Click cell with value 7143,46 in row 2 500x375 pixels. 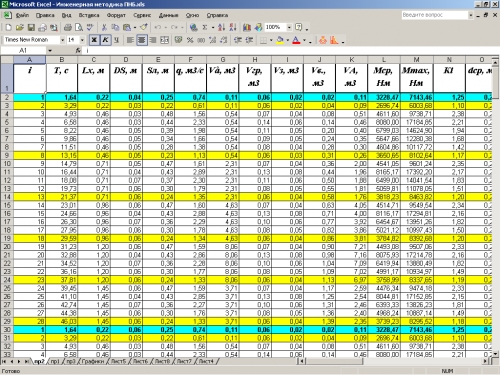pyautogui.click(x=416, y=97)
